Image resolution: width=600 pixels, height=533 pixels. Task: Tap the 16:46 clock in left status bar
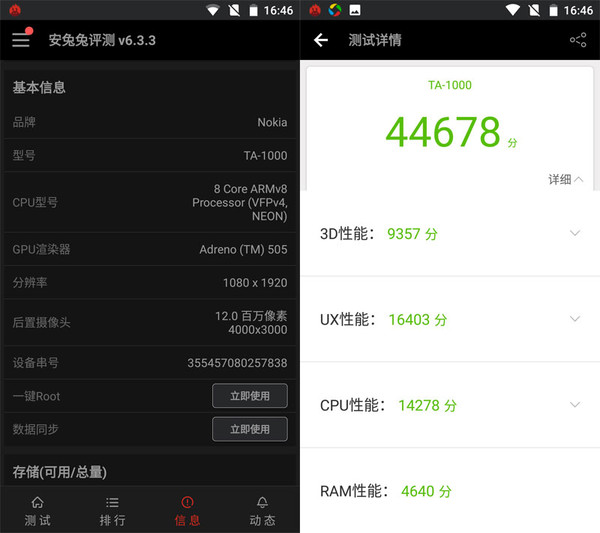[x=278, y=10]
